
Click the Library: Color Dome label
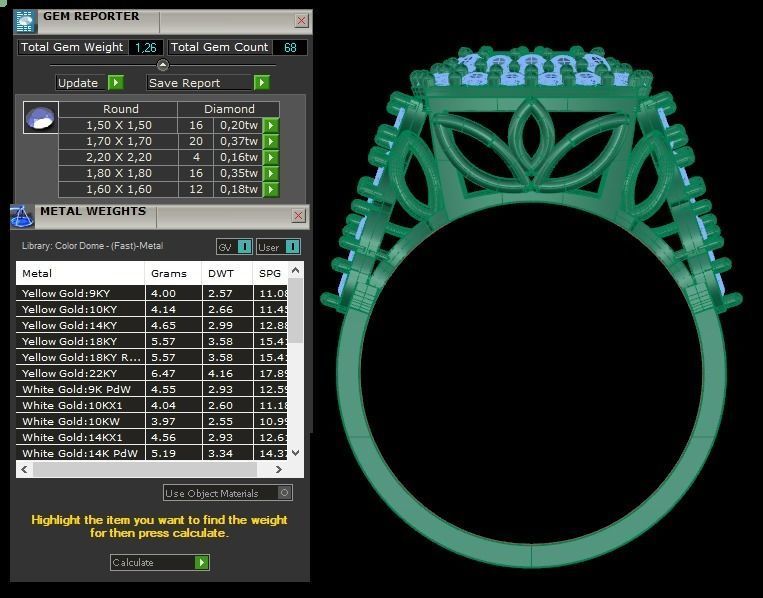tap(92, 246)
